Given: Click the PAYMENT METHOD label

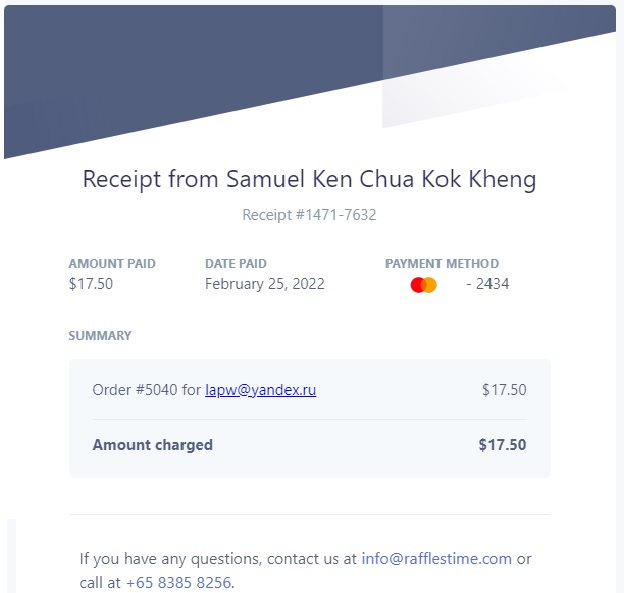Looking at the screenshot, I should 442,263.
